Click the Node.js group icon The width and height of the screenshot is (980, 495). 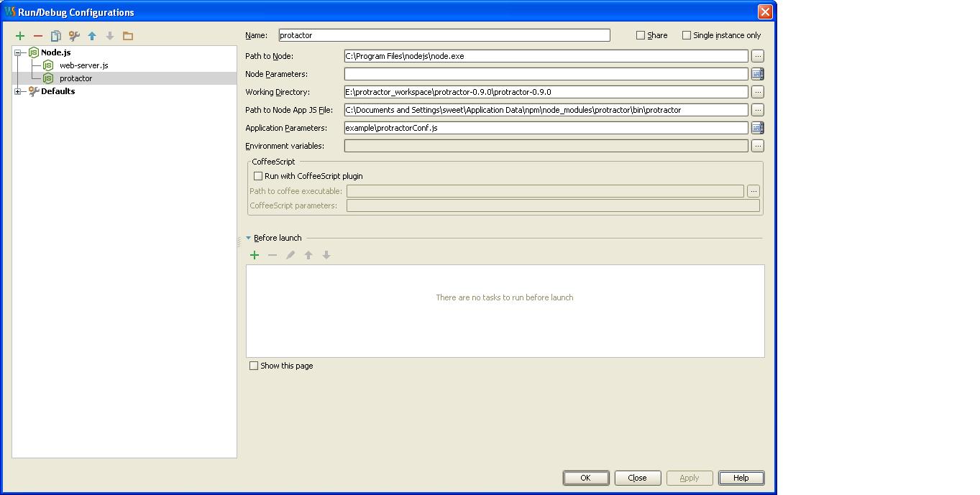tap(34, 52)
